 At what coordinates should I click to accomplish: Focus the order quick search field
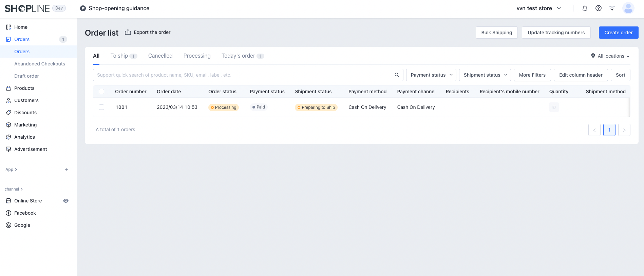coord(243,75)
